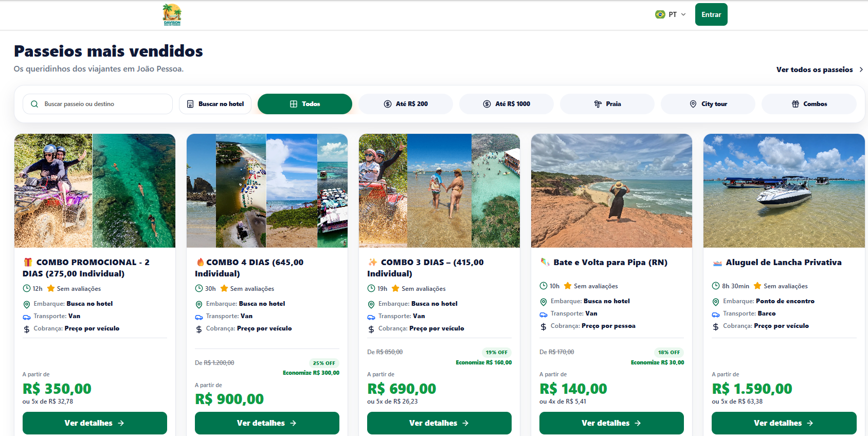This screenshot has height=436, width=868.
Task: Click the fire icon on Combo 4 Dias
Action: coord(200,262)
